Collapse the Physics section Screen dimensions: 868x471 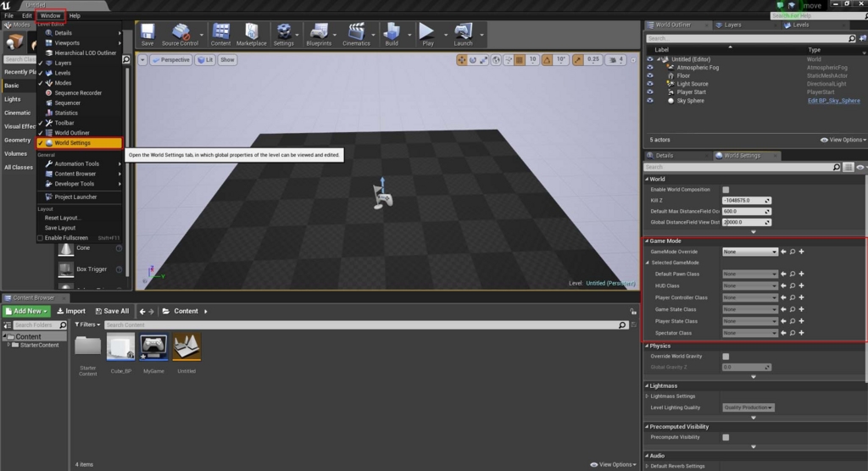pyautogui.click(x=647, y=346)
